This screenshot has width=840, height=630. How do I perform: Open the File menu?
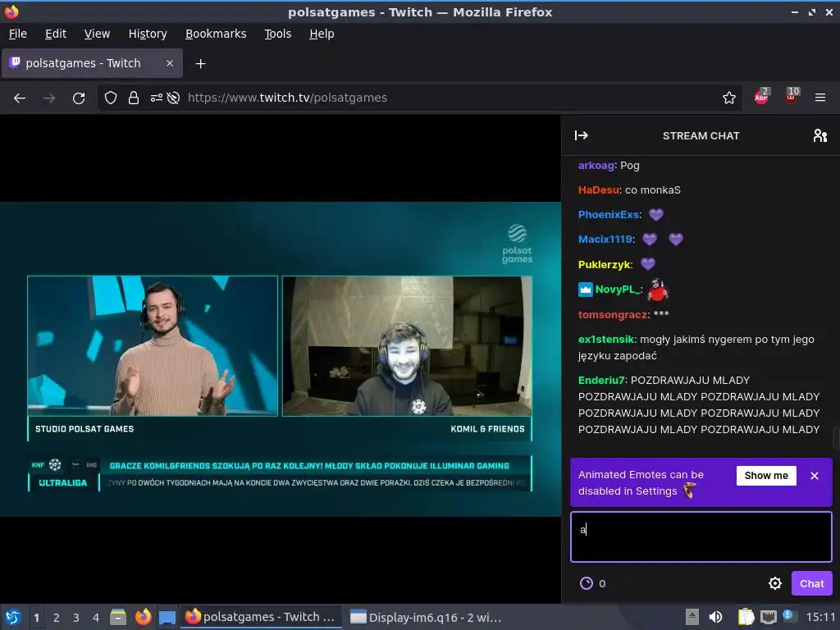[18, 34]
